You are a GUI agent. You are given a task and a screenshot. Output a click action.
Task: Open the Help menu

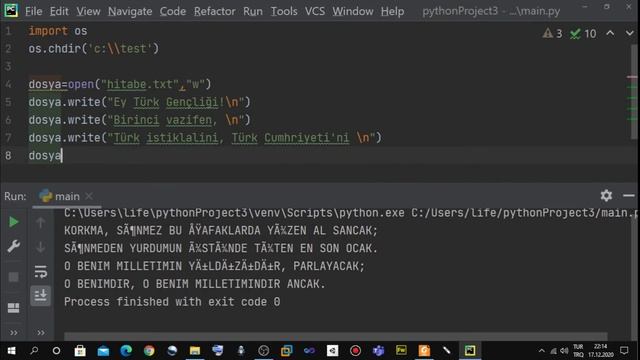pos(392,11)
